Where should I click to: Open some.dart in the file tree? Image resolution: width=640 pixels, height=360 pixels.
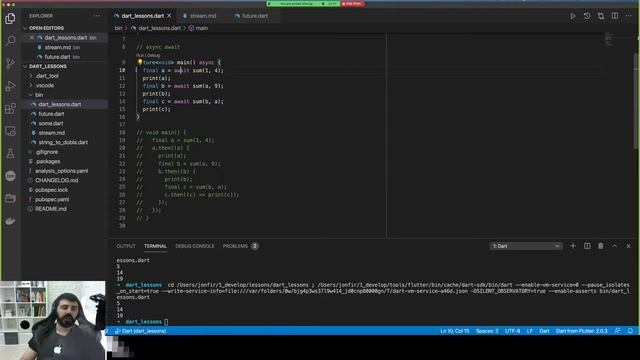[51, 123]
